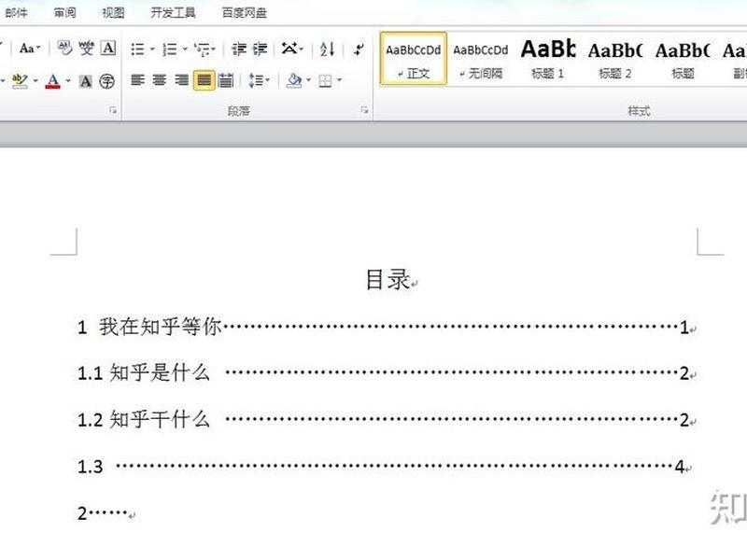Screen dimensions: 747x560
Task: Open the 邮件 ribbon tab
Action: point(16,12)
